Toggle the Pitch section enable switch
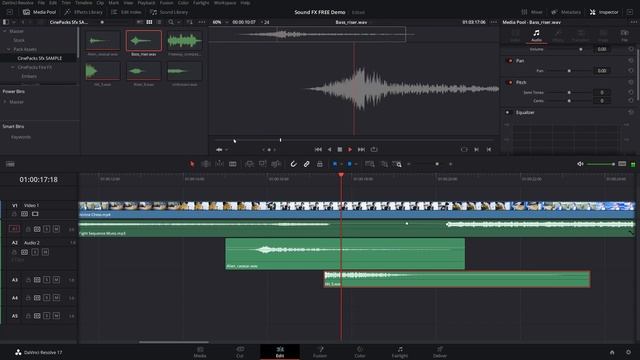The height and width of the screenshot is (360, 640). tap(509, 82)
